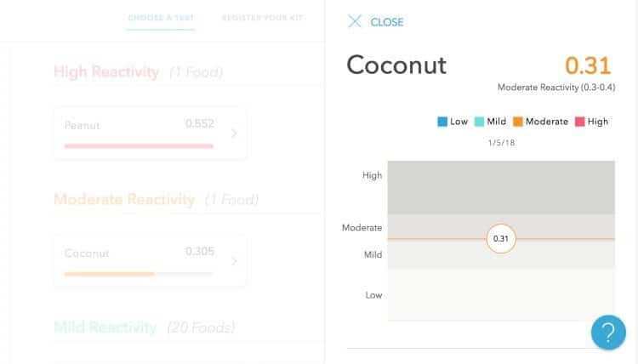Select the Coconut 0.305 food card

coord(150,261)
